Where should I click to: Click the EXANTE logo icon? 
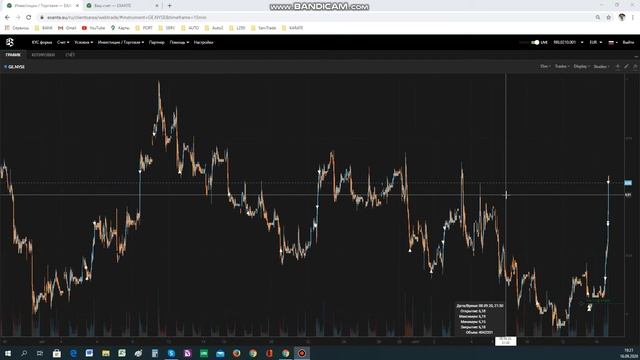[x=10, y=42]
